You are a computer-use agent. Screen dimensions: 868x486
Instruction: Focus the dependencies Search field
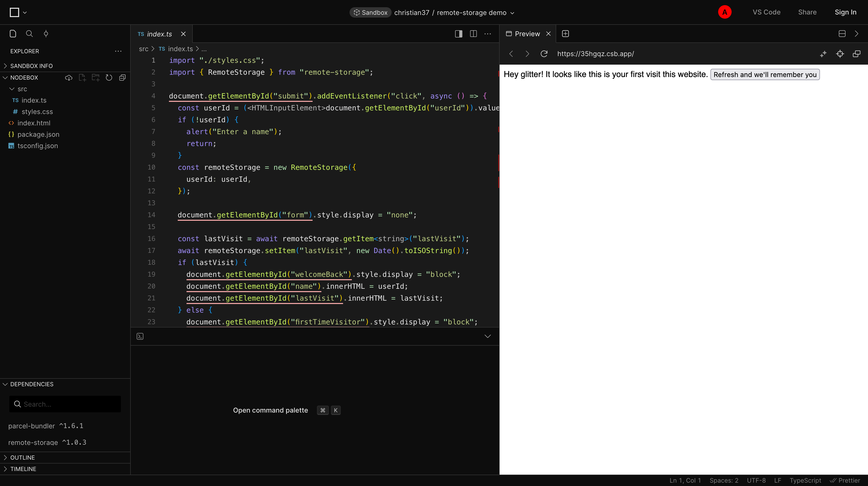(65, 404)
